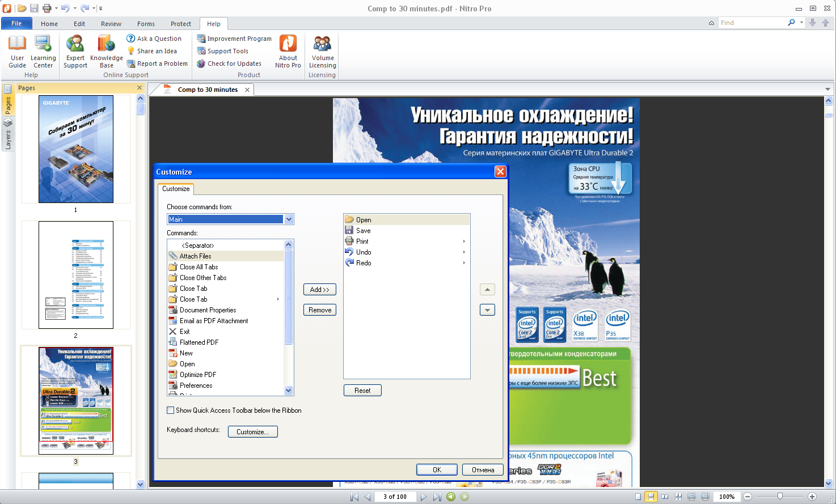
Task: Open document tabs list dropdown arrow
Action: pyautogui.click(x=827, y=90)
